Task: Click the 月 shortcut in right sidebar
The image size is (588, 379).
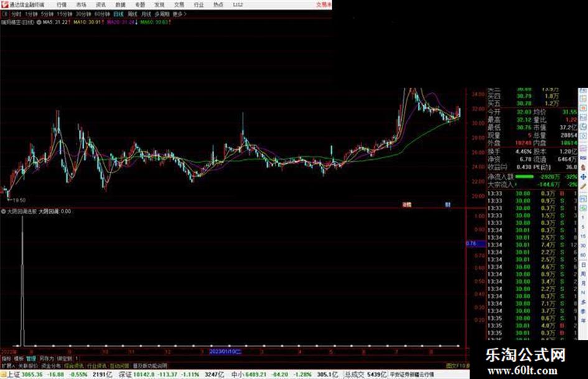Action: (583, 283)
